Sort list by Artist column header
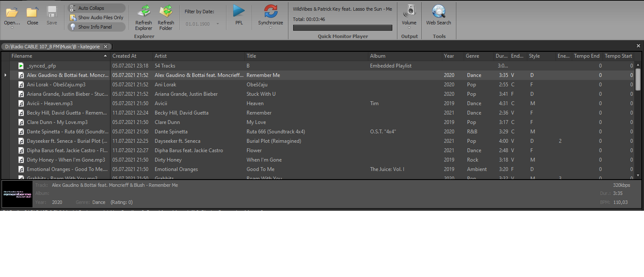Screen dimensions: 644x277 [x=161, y=56]
